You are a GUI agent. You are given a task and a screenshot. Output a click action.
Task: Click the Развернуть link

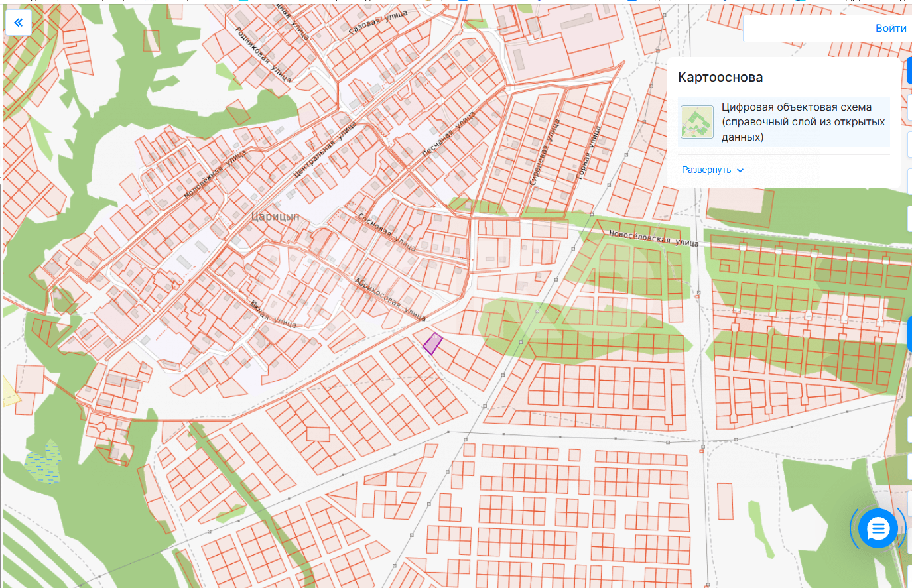[x=706, y=170]
